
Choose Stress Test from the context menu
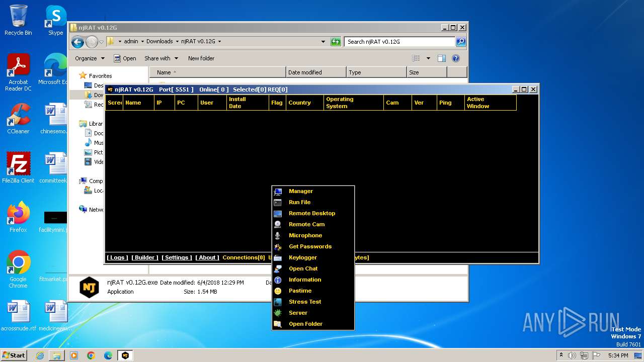point(305,302)
